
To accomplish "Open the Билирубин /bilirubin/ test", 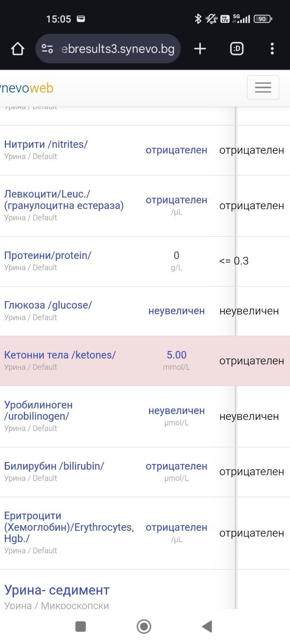I will click(x=54, y=466).
